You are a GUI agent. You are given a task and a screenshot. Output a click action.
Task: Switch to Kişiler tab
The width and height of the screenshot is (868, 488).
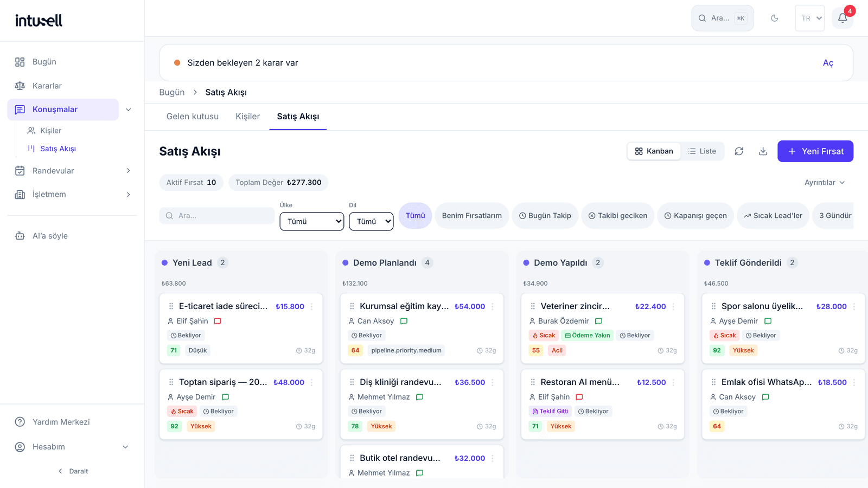click(248, 117)
